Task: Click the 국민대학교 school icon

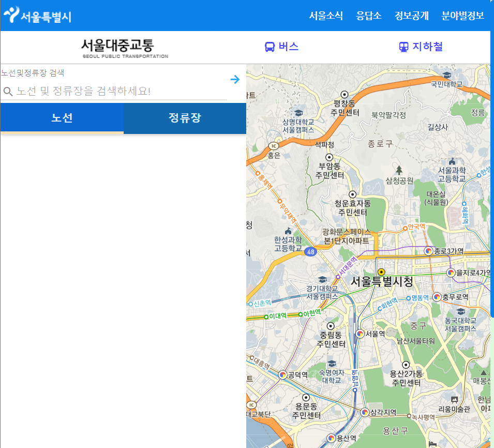Action: 447,76
